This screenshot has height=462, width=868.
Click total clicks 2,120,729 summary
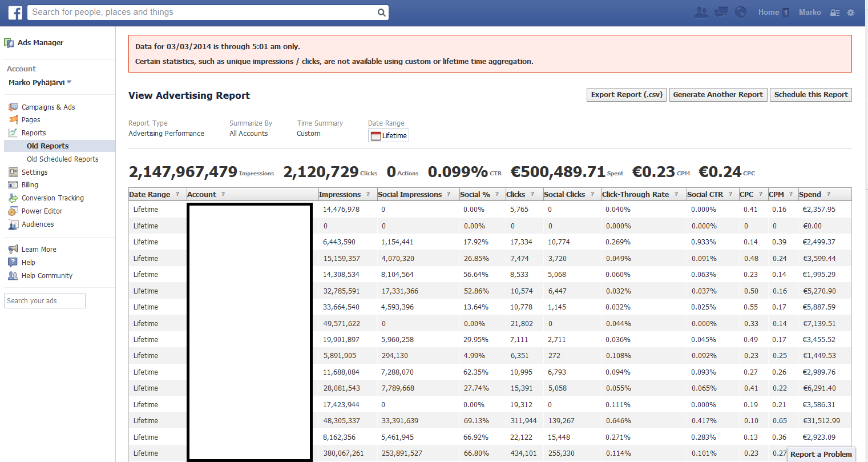321,172
